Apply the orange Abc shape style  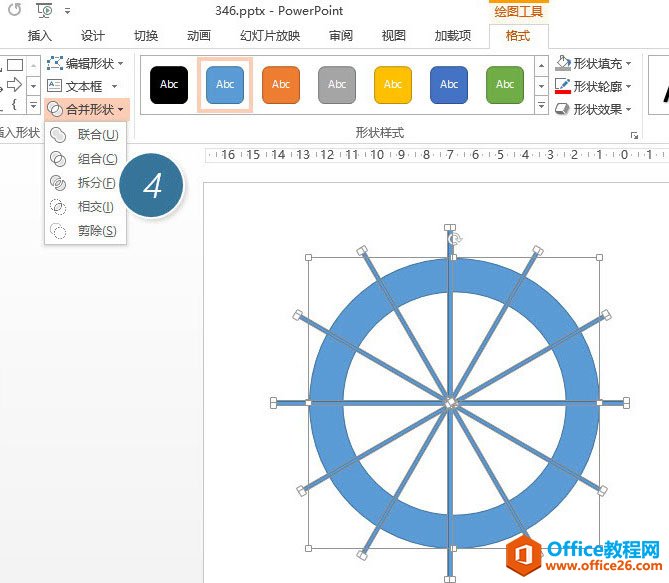pos(281,85)
